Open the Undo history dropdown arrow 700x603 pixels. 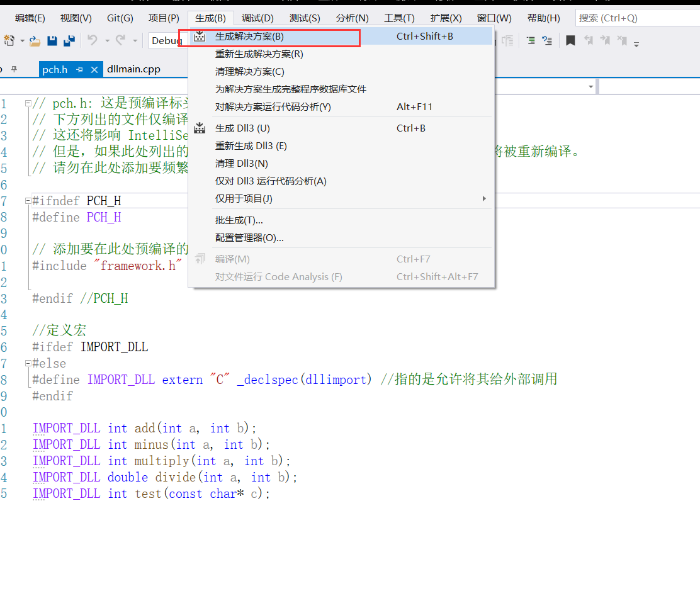(x=107, y=40)
